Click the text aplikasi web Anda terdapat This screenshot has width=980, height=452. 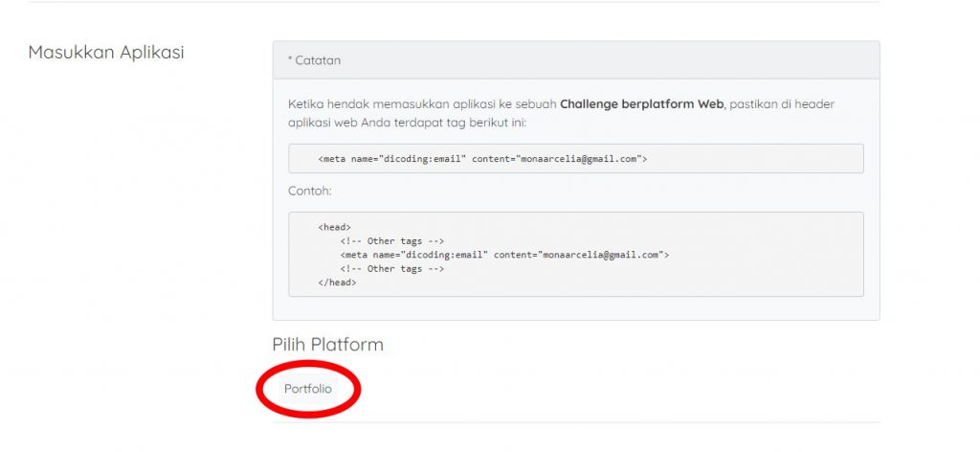(x=365, y=123)
